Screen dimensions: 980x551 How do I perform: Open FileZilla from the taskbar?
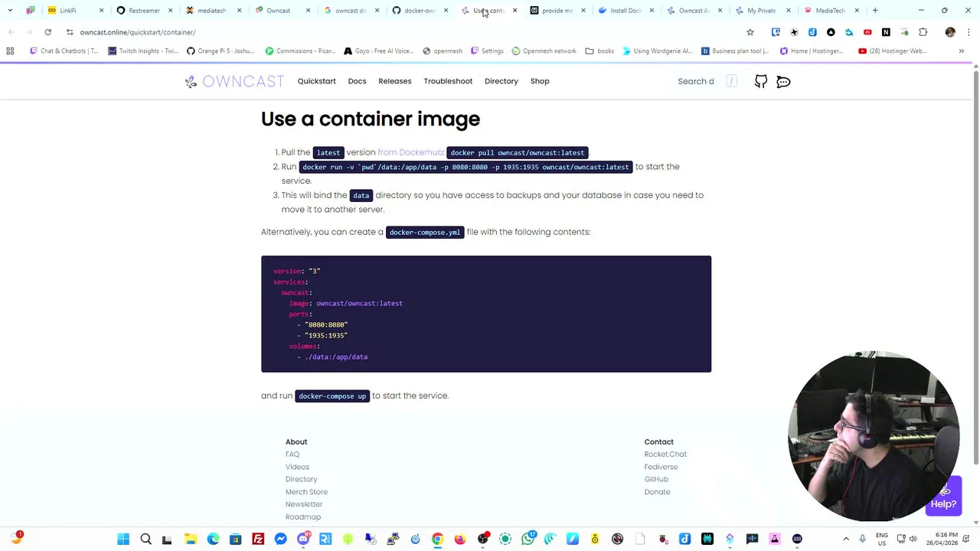[258, 540]
